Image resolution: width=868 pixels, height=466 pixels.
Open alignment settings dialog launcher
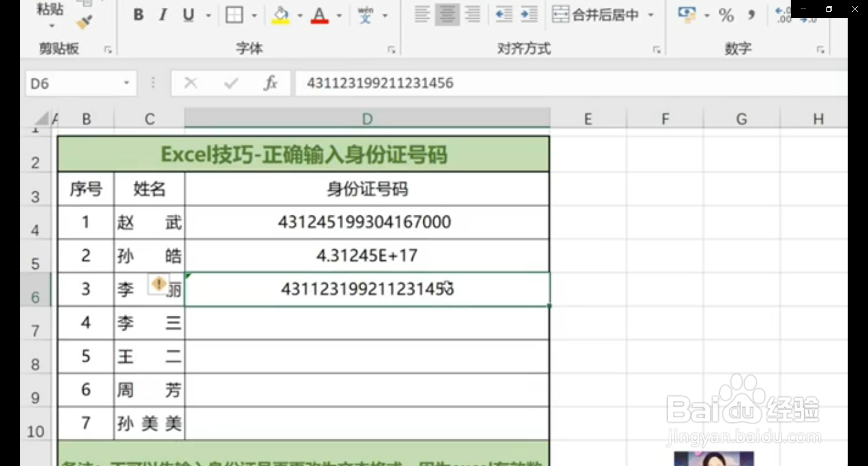tap(656, 49)
